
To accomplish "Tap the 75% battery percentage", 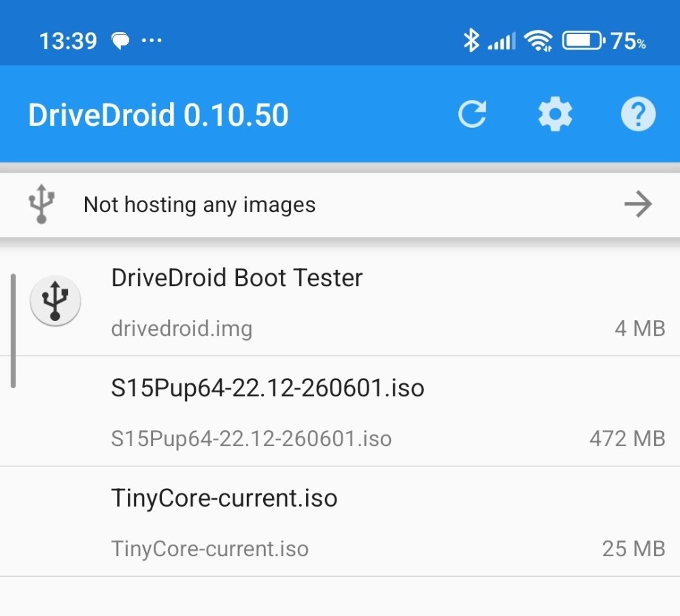I will 628,41.
